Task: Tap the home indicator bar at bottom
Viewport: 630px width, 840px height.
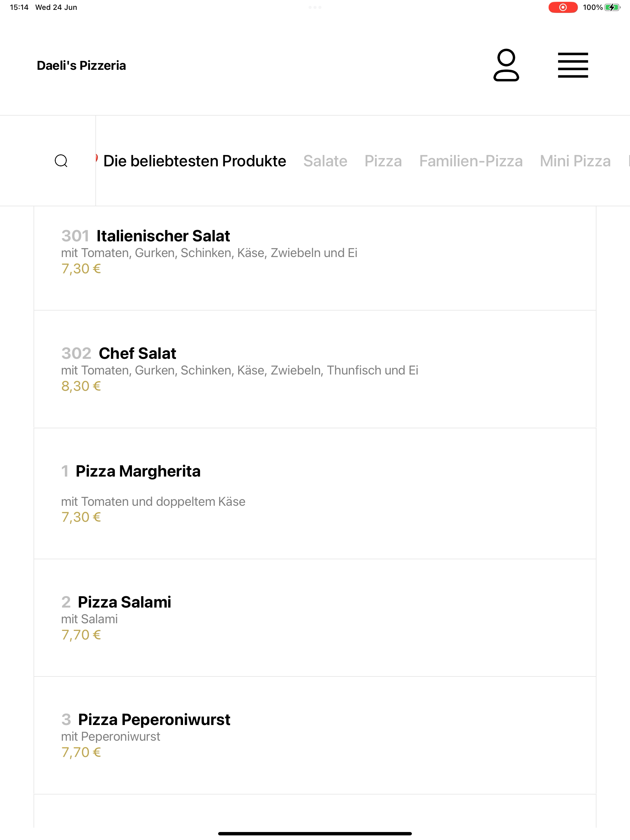Action: (315, 834)
